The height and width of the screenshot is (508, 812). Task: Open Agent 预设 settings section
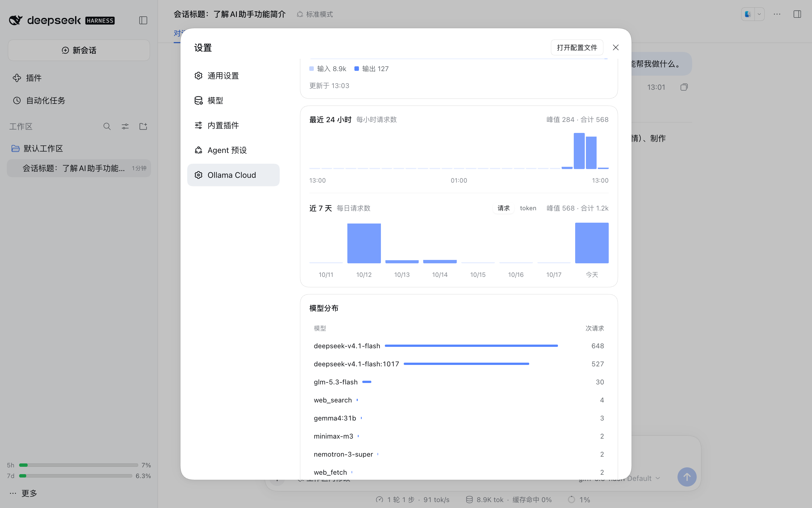[x=233, y=150]
